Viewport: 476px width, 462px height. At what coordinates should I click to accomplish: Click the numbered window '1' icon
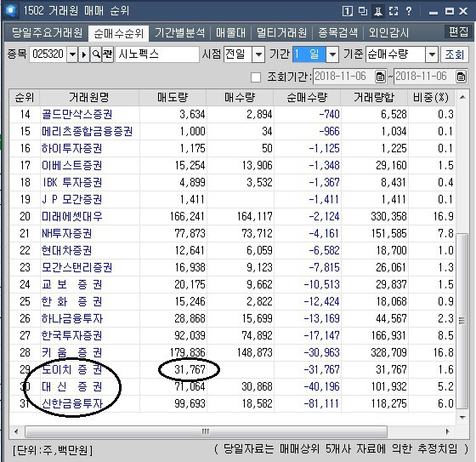pyautogui.click(x=348, y=11)
